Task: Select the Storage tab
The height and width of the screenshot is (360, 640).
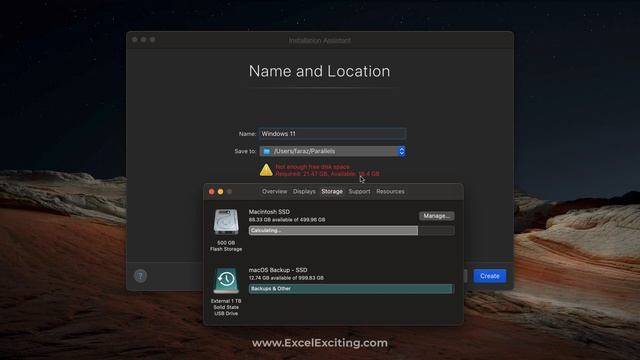Action: pyautogui.click(x=332, y=191)
